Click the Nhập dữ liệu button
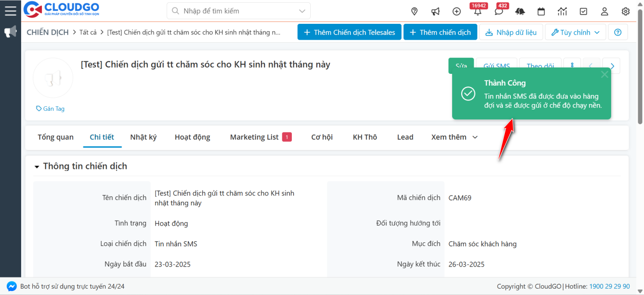644x295 pixels. point(511,32)
